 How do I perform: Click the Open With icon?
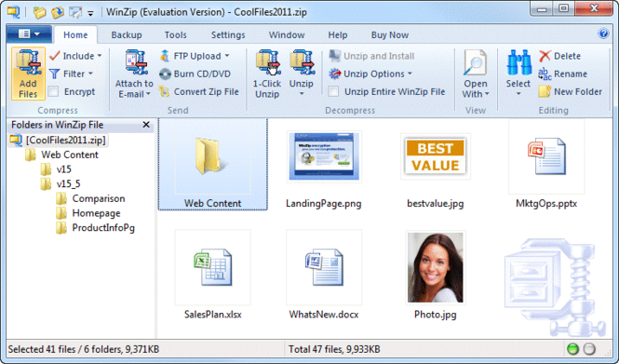475,62
